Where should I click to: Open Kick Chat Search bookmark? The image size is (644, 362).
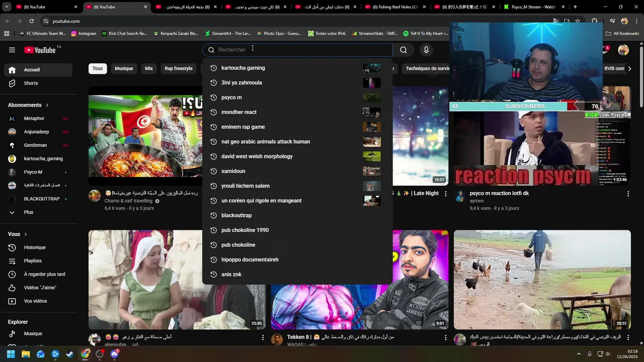124,34
